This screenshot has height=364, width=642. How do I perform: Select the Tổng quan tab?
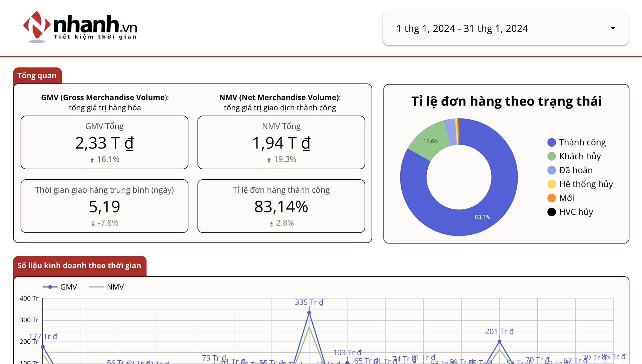tap(37, 75)
